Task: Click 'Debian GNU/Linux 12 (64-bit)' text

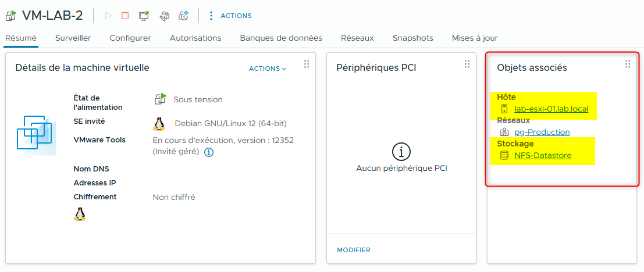Action: (x=231, y=123)
